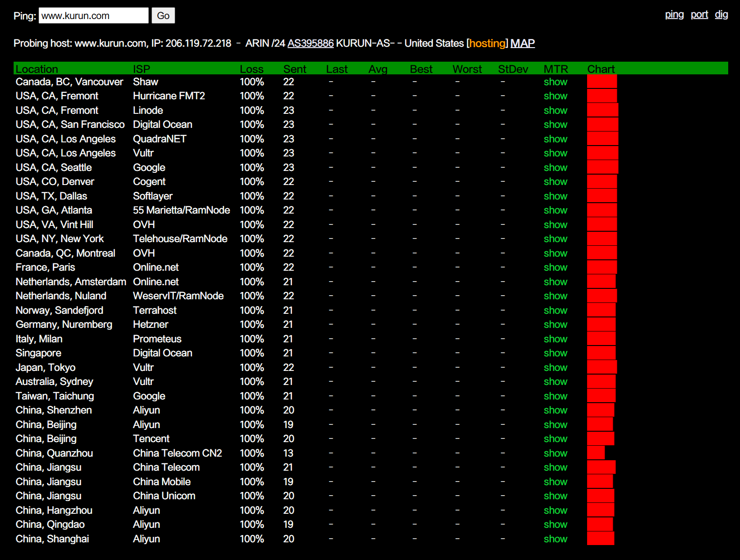Select the 'China Telecom CN2' ISP cell
Image resolution: width=740 pixels, height=560 pixels.
[x=177, y=453]
